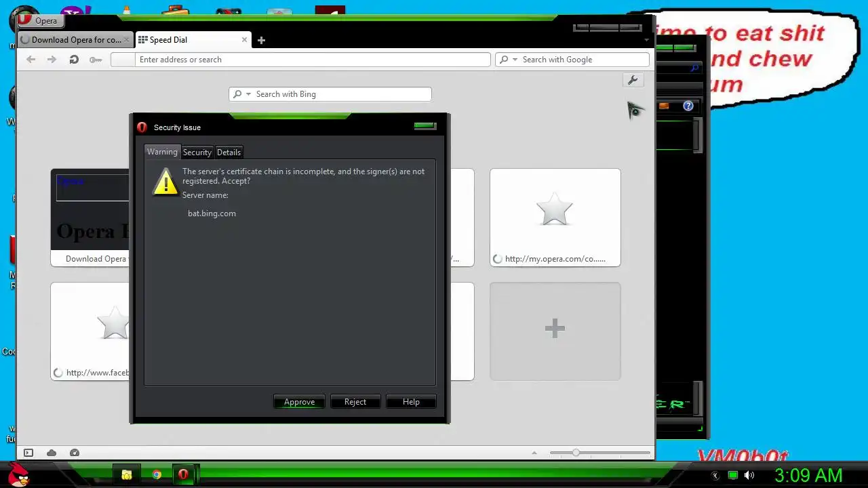The image size is (868, 488).
Task: Approve the certificate
Action: (299, 402)
